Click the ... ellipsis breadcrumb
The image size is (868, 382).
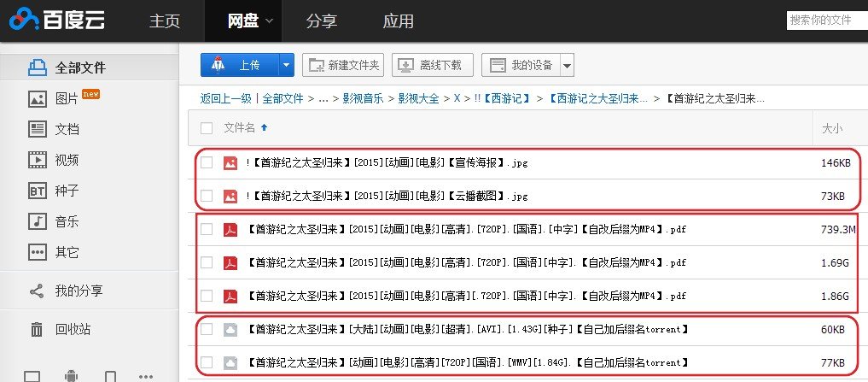(323, 99)
